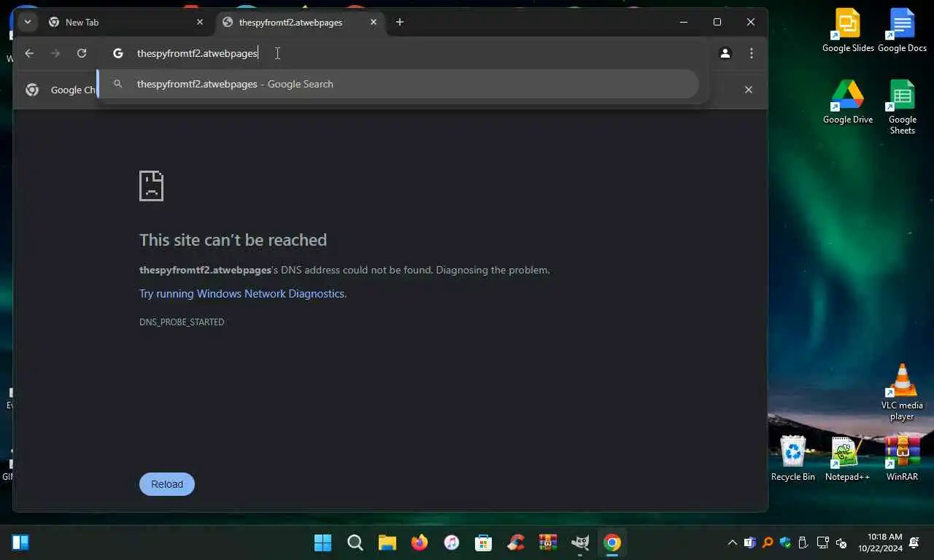Dismiss the Google Chrome infobar with X

[x=748, y=90]
